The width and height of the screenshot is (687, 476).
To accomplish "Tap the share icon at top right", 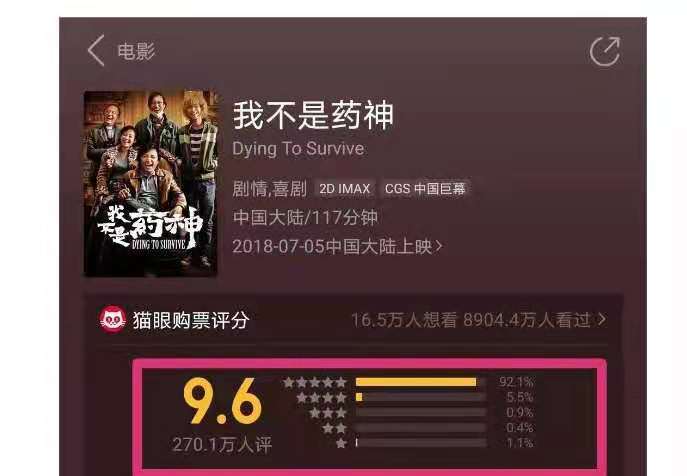I will tap(605, 51).
